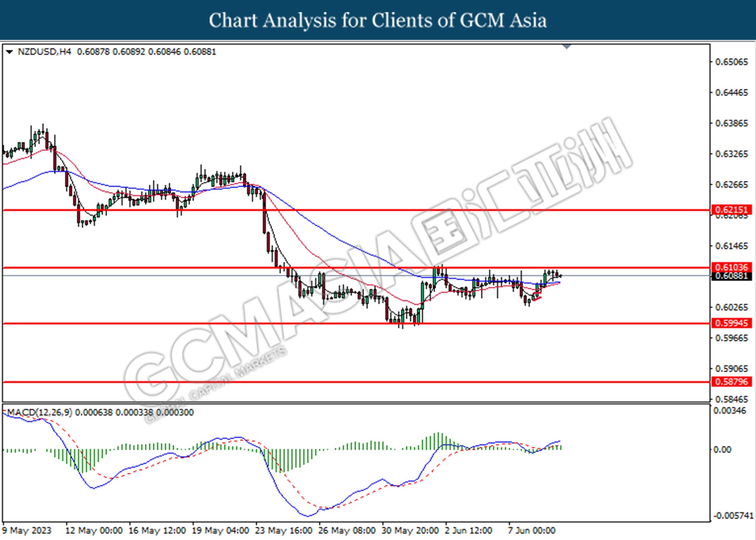Screen dimensions: 756x540
Task: Click the 16 May 12:00 time label
Action: (157, 531)
